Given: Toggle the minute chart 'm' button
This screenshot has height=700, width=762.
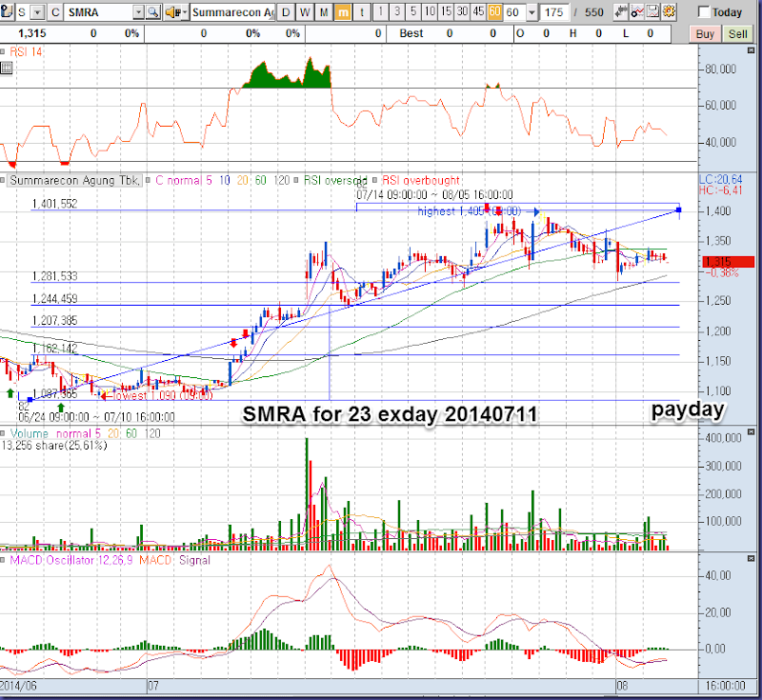Looking at the screenshot, I should pos(343,12).
